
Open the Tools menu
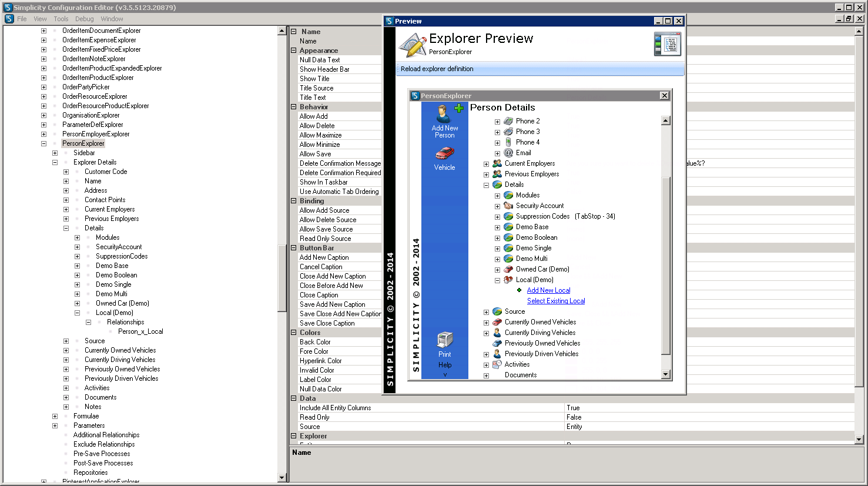click(61, 19)
